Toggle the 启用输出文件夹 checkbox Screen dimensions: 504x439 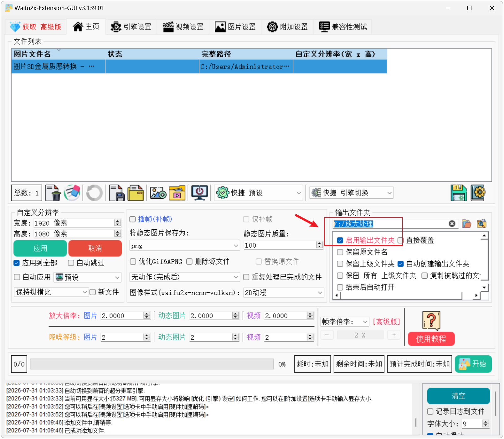pyautogui.click(x=340, y=240)
